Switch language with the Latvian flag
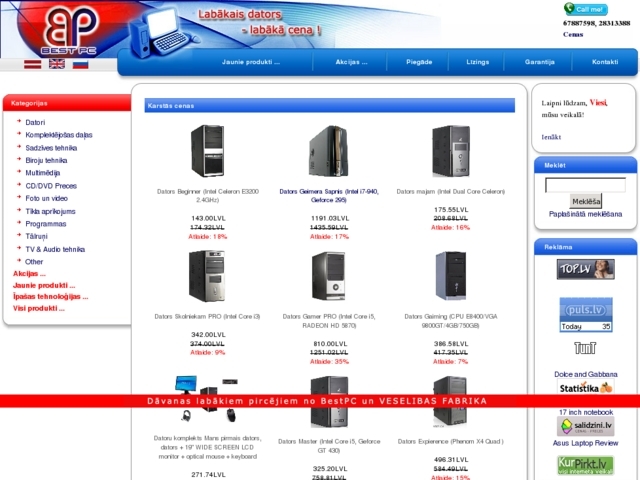 point(32,63)
